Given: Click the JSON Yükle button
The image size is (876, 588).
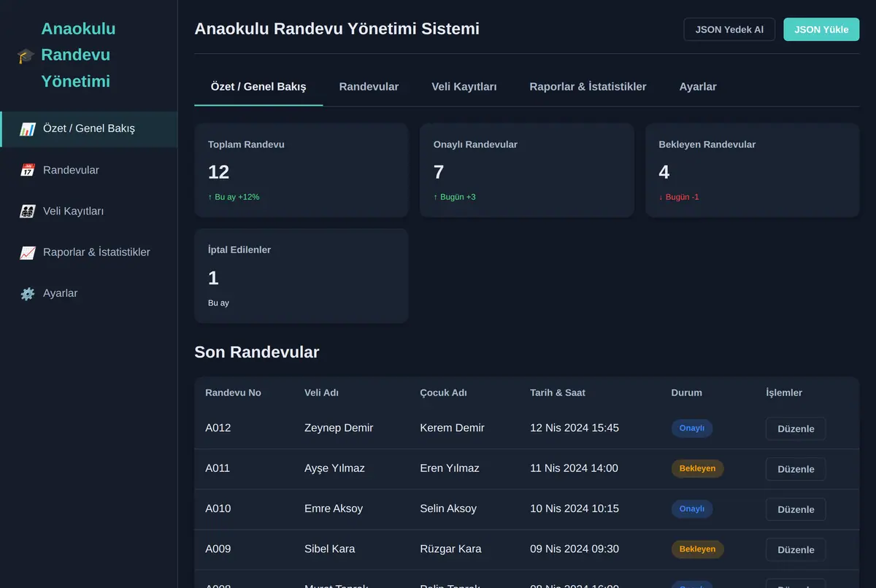Looking at the screenshot, I should pos(821,30).
